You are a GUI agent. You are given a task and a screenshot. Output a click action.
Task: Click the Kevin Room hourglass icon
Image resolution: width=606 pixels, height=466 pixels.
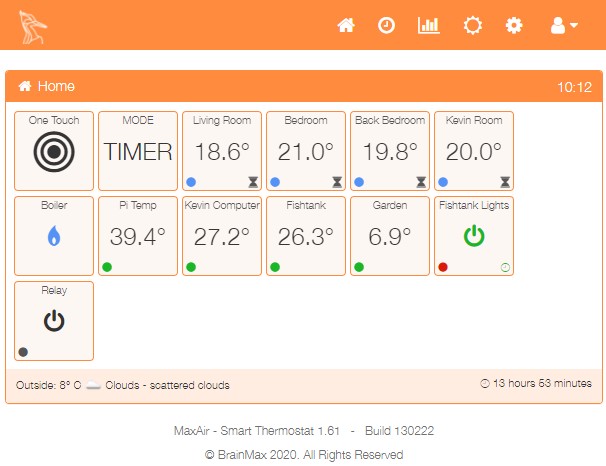click(506, 182)
